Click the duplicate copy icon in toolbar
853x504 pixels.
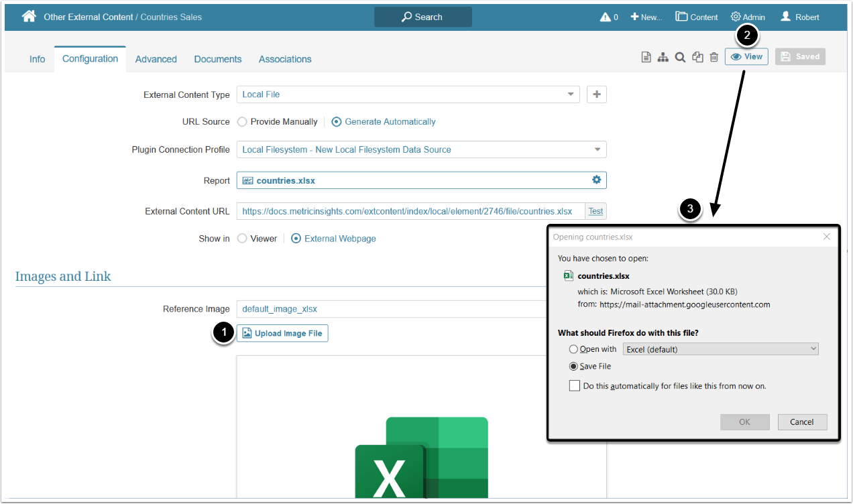[697, 57]
